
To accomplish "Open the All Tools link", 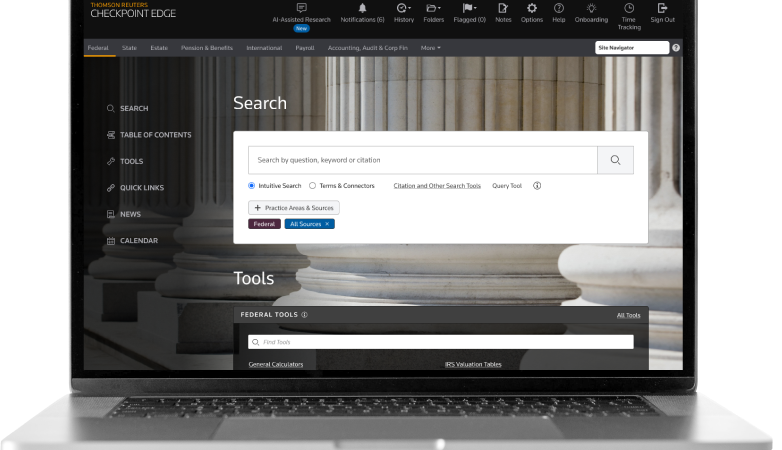I will 628,315.
